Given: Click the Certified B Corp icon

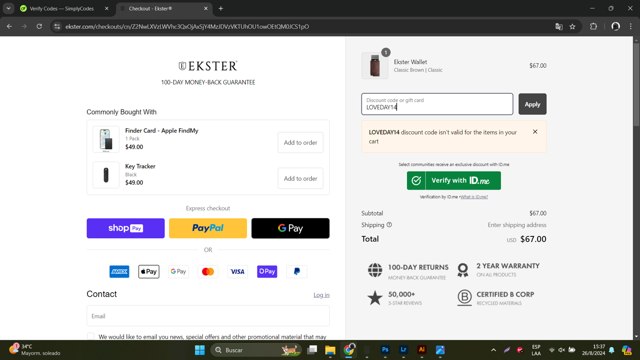Looking at the screenshot, I should click(x=464, y=298).
